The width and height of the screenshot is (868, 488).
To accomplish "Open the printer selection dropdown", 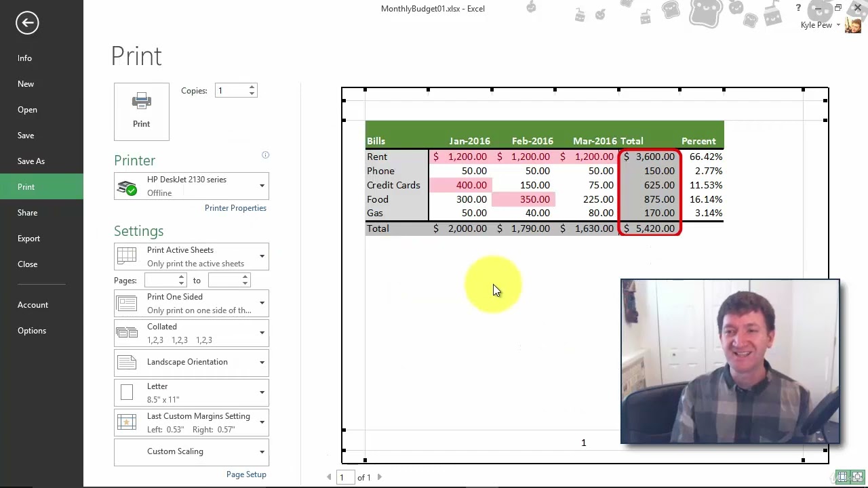I will 262,186.
